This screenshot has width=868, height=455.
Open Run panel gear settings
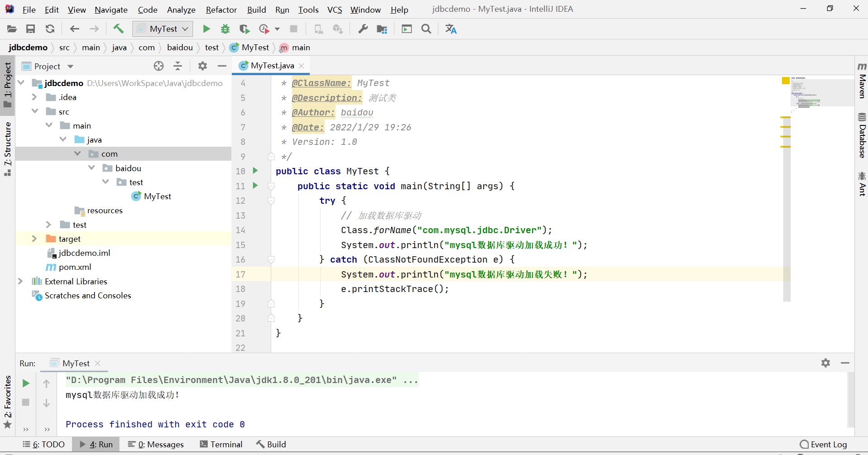click(826, 363)
